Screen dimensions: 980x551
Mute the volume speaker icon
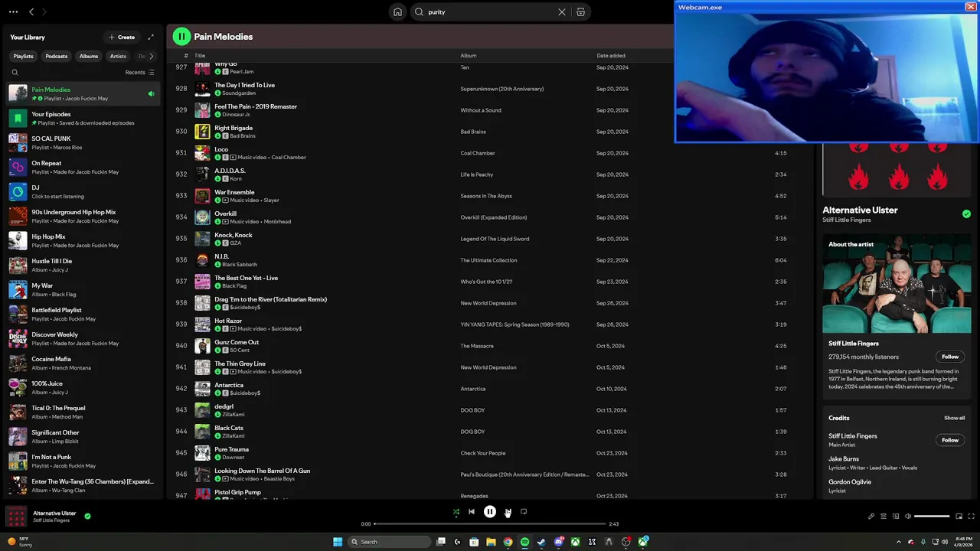908,516
